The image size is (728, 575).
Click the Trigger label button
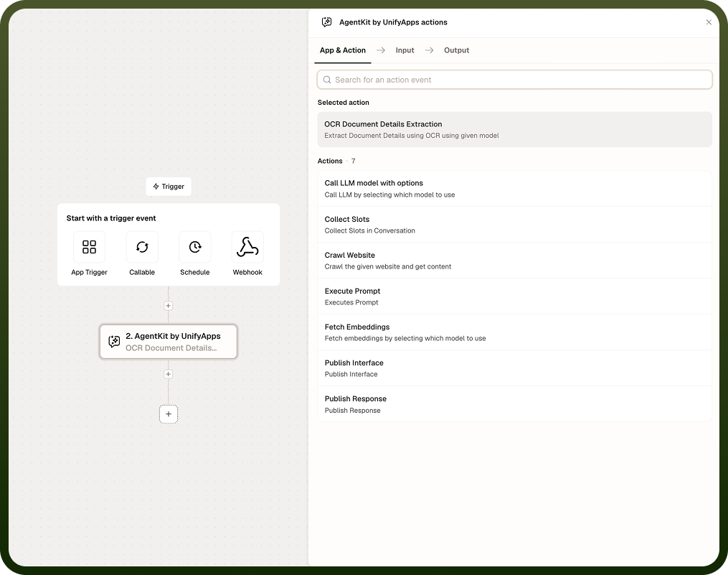[169, 187]
